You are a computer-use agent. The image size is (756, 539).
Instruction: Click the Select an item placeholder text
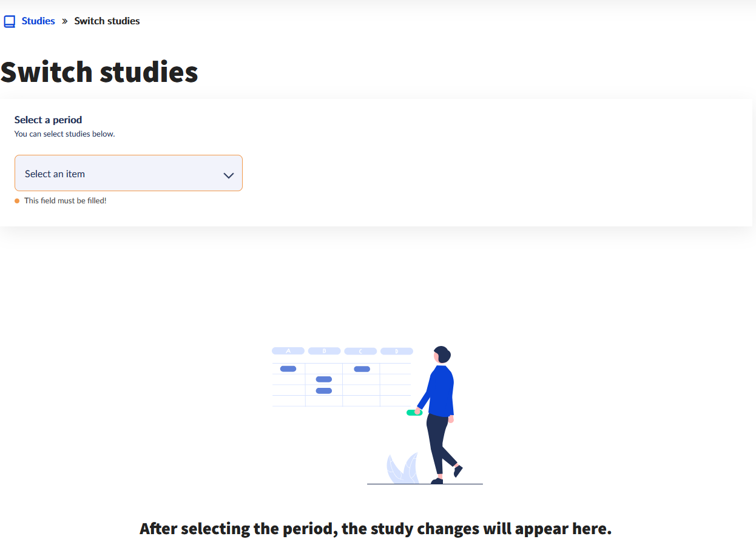pos(55,174)
